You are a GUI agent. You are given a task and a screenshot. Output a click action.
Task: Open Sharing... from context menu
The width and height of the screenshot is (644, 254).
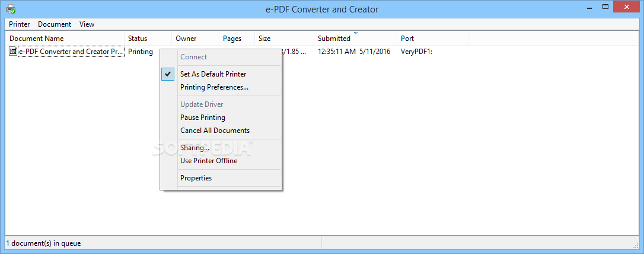[195, 148]
